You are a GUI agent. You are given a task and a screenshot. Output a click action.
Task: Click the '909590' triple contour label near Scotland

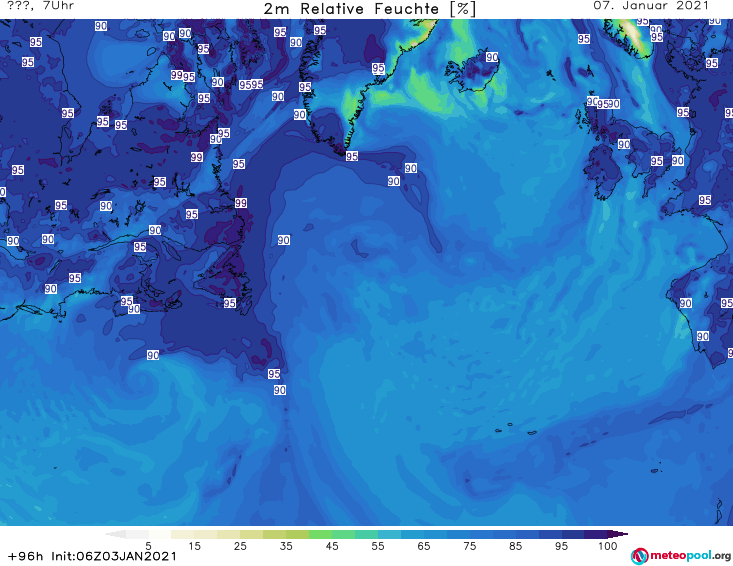[604, 103]
